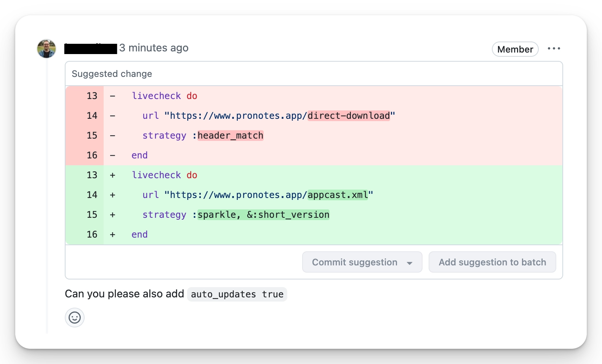The image size is (602, 364).
Task: Click Add suggestion to batch
Action: [x=492, y=262]
